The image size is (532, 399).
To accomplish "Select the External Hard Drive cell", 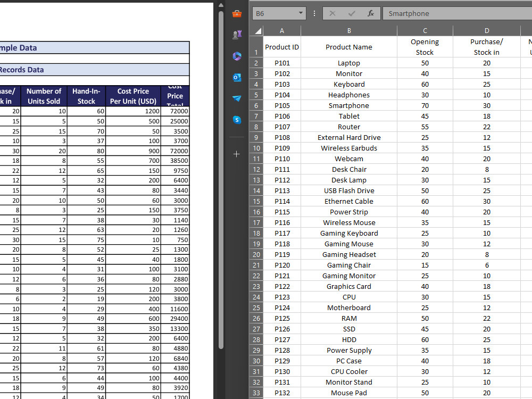I will pyautogui.click(x=349, y=137).
